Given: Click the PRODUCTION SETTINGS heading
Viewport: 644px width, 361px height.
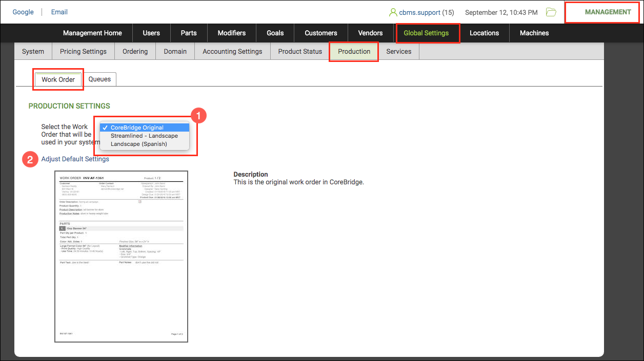Looking at the screenshot, I should (x=69, y=106).
